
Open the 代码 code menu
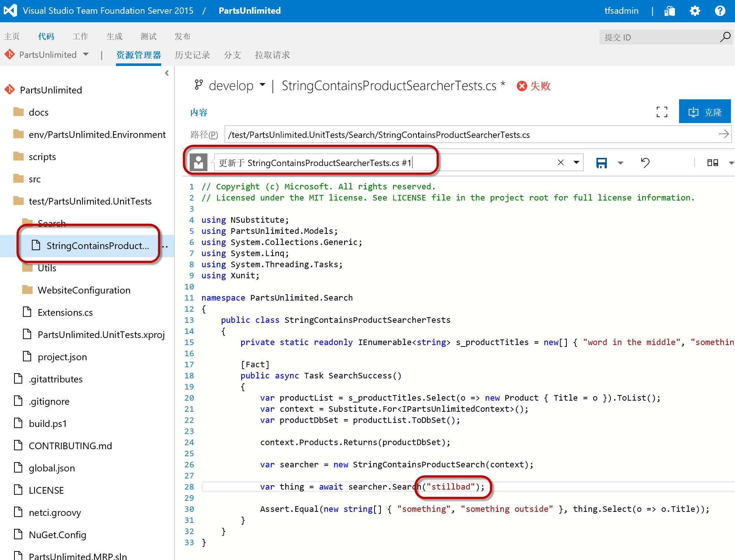[x=46, y=36]
